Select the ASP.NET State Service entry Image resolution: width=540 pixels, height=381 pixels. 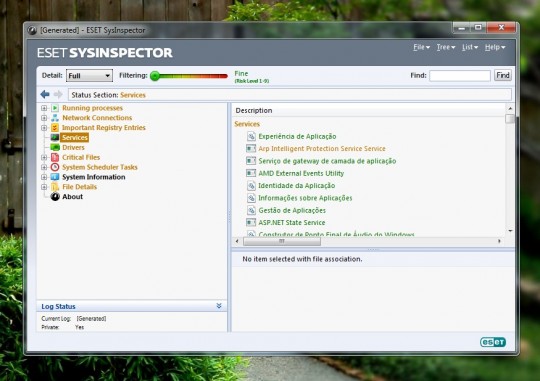(x=292, y=223)
